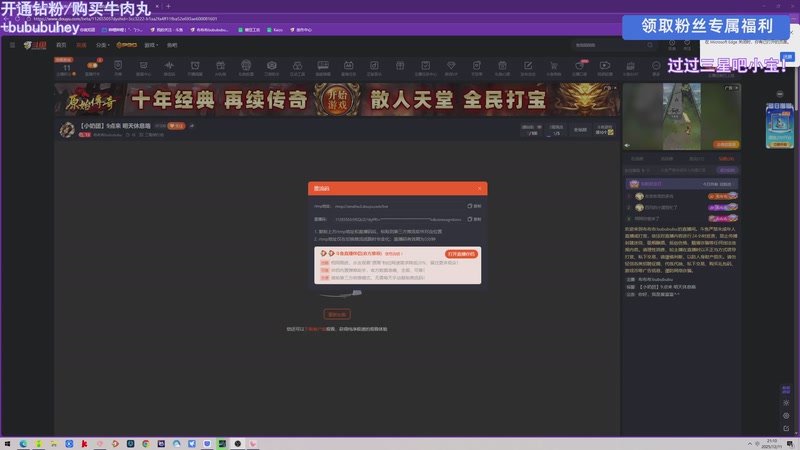Screen dimensions: 800x450
Task: Click the magnifier icon in the search box
Action: [x=649, y=45]
